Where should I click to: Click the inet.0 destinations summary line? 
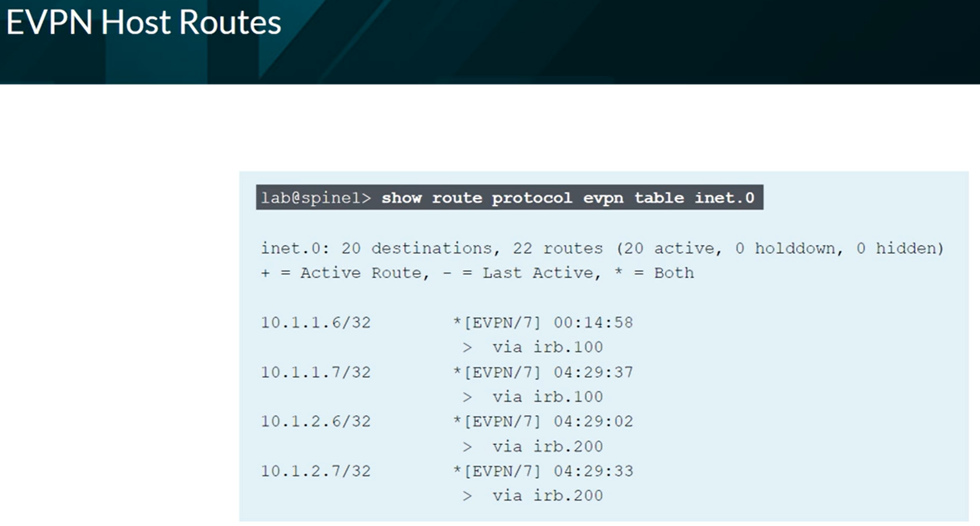(x=602, y=248)
